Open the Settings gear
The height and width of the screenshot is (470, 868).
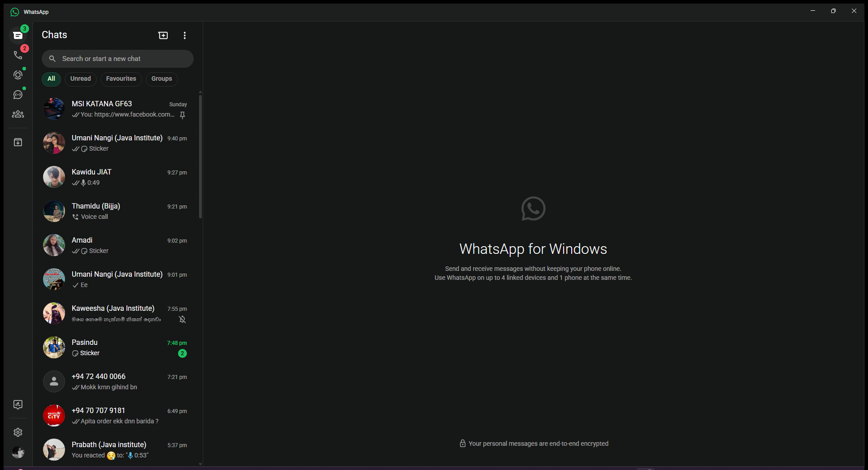[18, 432]
